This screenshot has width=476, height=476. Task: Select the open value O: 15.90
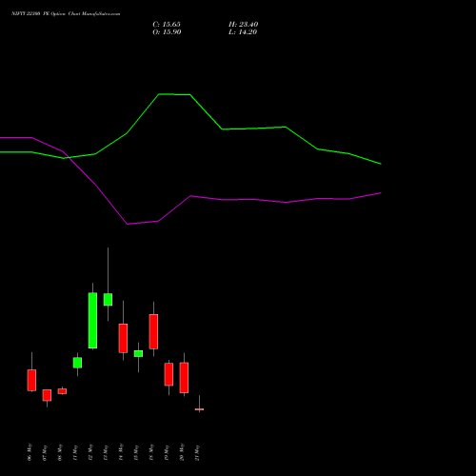(167, 32)
